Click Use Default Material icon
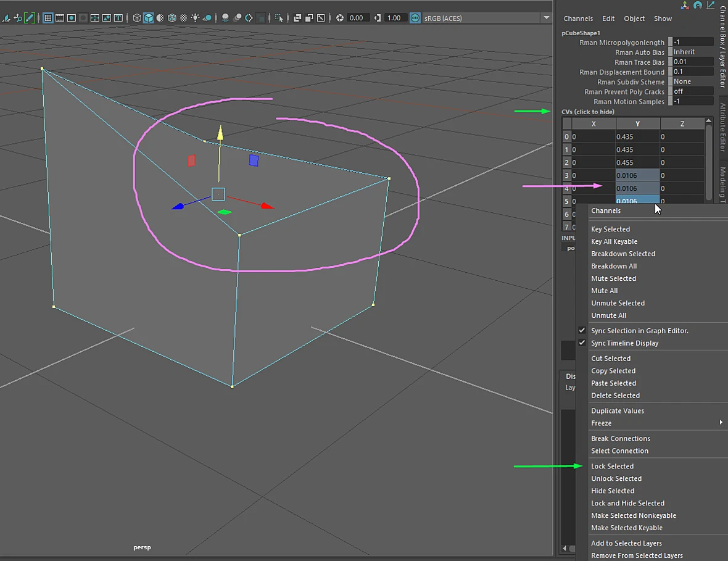Image resolution: width=728 pixels, height=561 pixels. pyautogui.click(x=160, y=18)
